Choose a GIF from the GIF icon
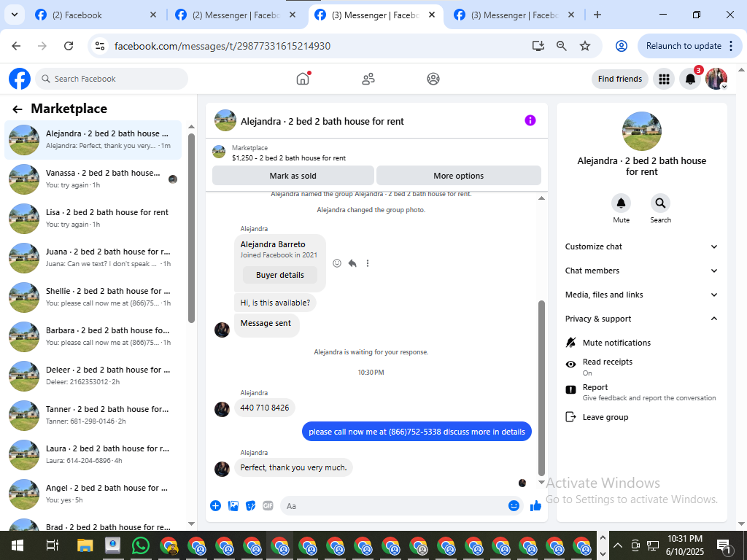The image size is (747, 560). coord(268,506)
